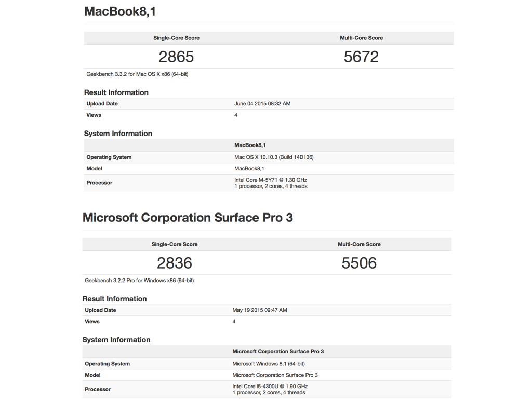Click the MacBook8,1 page heading

click(x=120, y=11)
